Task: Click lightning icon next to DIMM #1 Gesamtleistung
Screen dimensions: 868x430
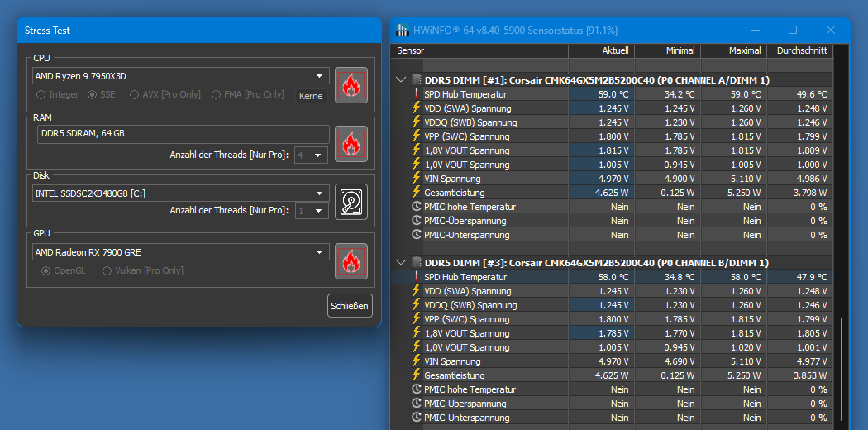Action: pos(417,192)
